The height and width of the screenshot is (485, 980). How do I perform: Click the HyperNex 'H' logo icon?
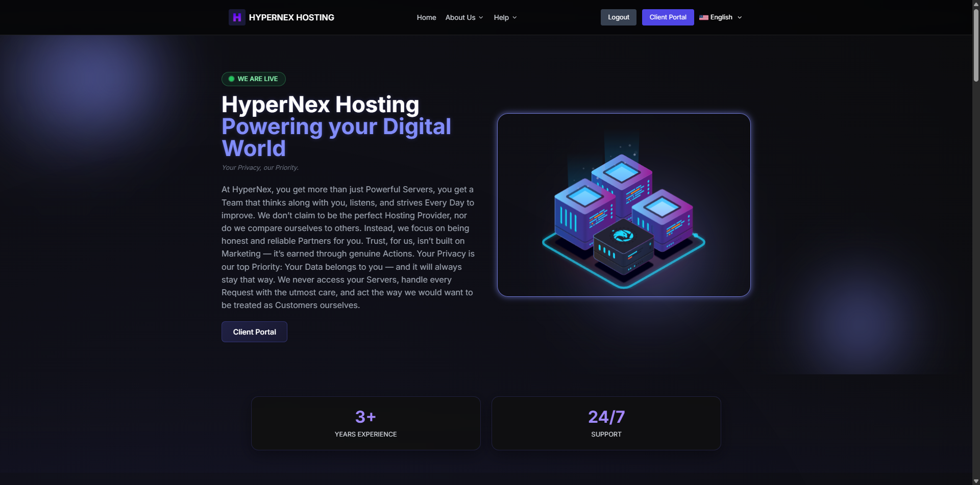pyautogui.click(x=237, y=17)
